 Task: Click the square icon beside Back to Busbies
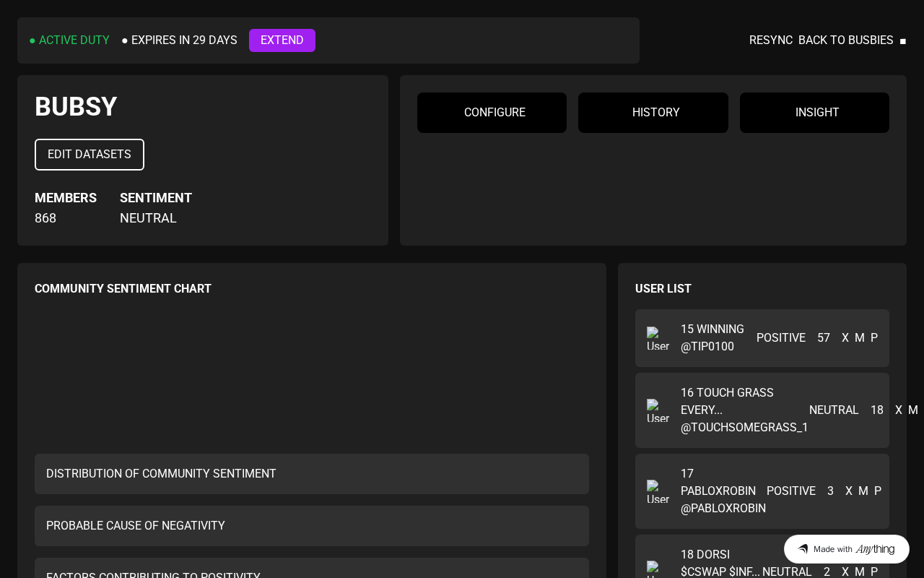(902, 41)
